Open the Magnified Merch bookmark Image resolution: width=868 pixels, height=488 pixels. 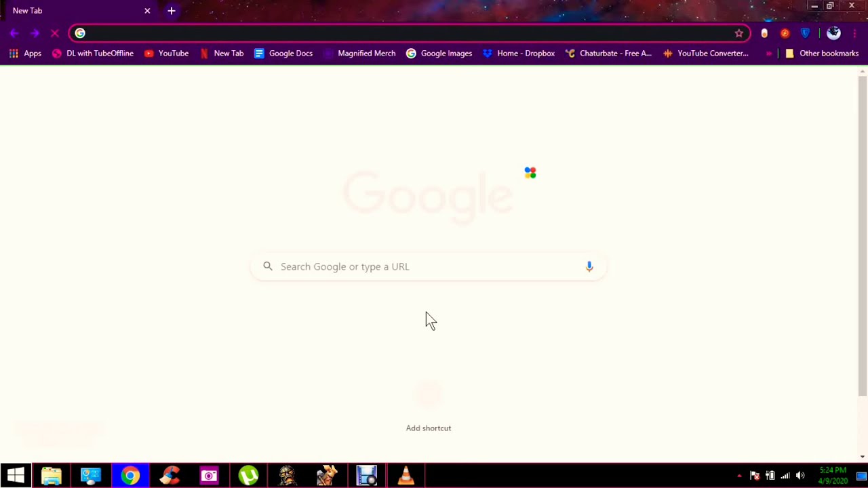(x=359, y=53)
